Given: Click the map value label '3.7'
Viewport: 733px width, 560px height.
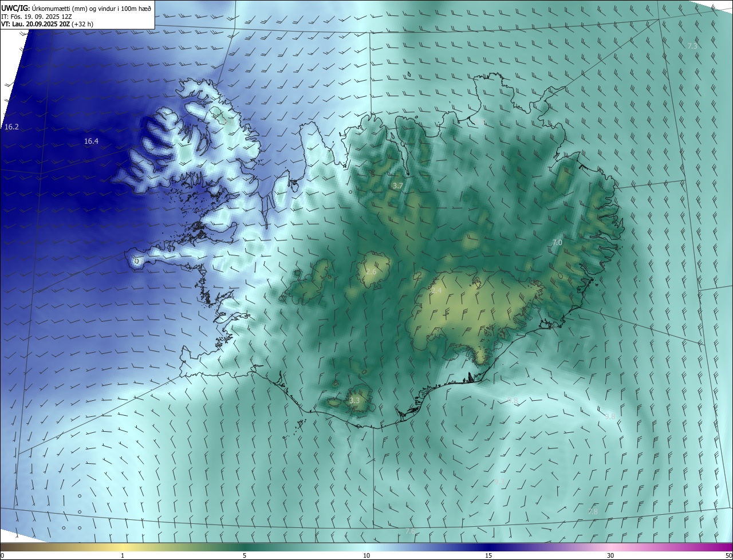Looking at the screenshot, I should point(398,186).
